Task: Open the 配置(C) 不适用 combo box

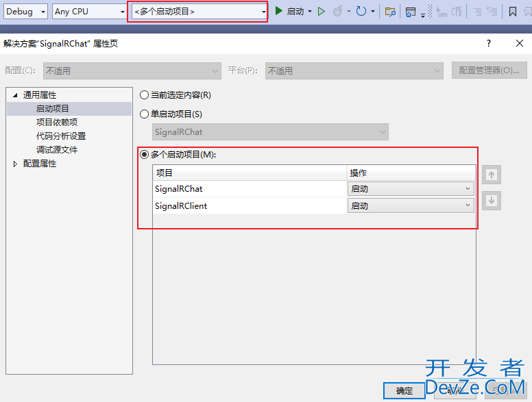Action: coord(132,71)
